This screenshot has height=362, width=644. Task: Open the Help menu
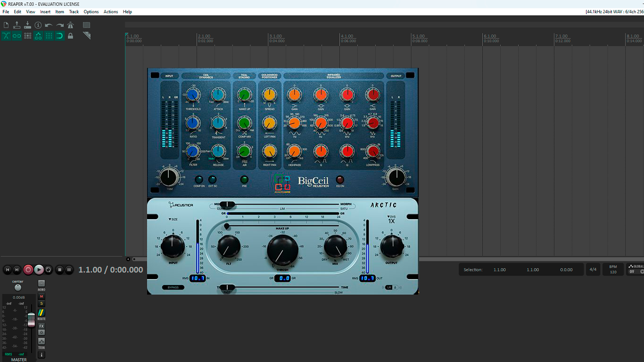point(127,12)
